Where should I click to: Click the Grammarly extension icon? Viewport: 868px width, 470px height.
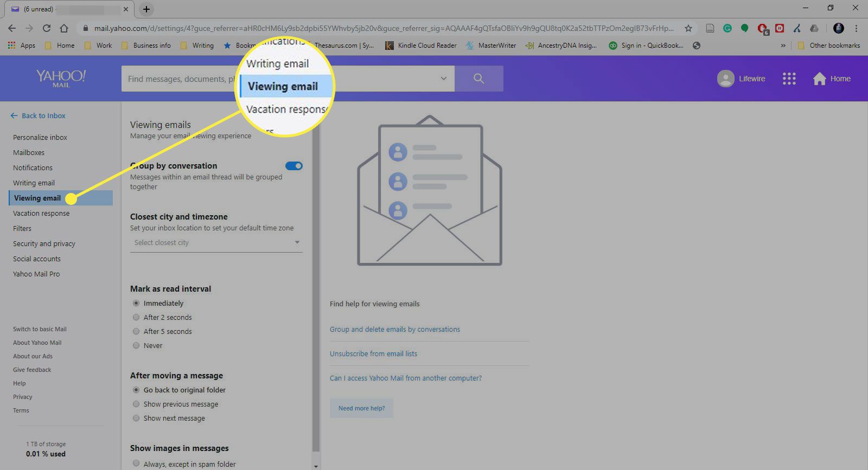point(727,28)
